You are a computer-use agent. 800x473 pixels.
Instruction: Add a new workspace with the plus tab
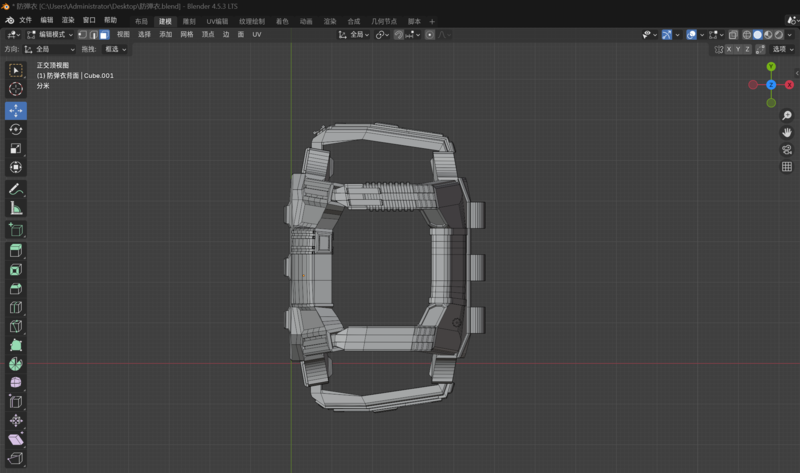(x=432, y=20)
